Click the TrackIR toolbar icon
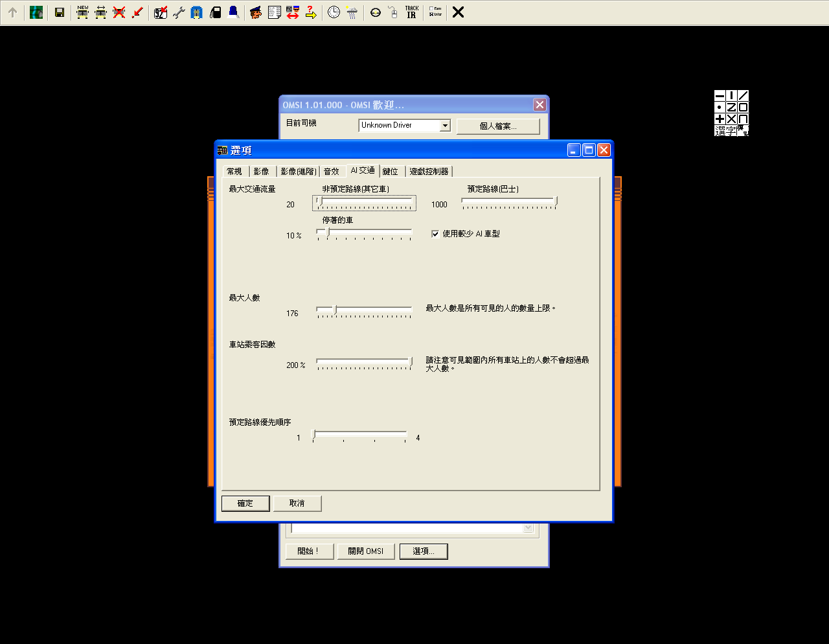 [411, 12]
